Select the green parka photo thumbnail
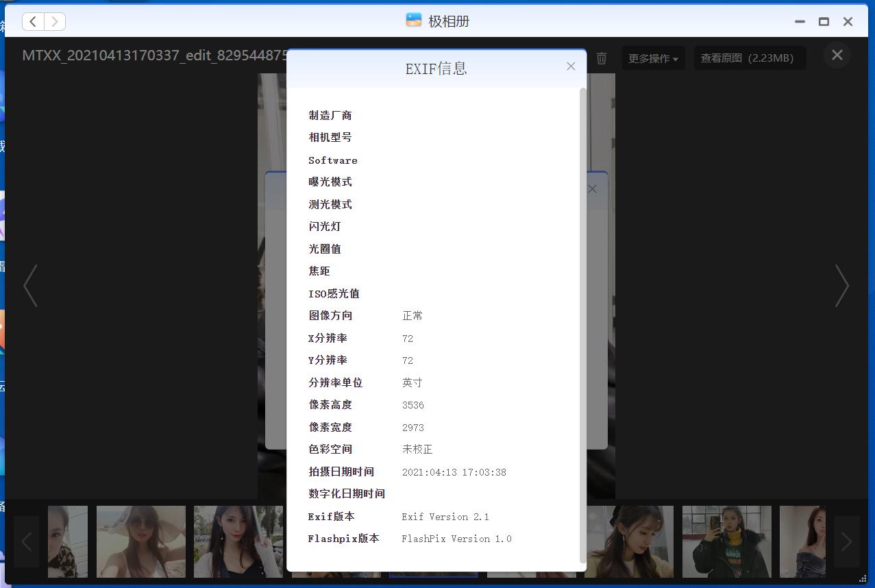The height and width of the screenshot is (588, 875). [x=726, y=541]
